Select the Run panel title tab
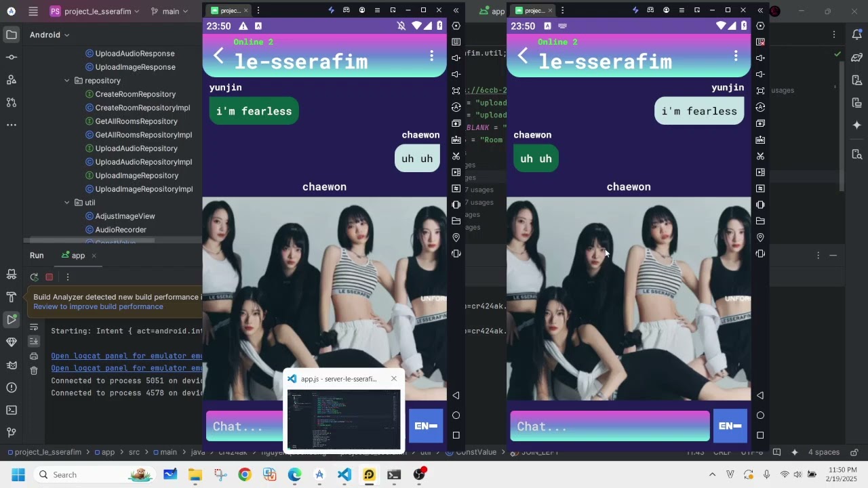The image size is (868, 488). 37,256
